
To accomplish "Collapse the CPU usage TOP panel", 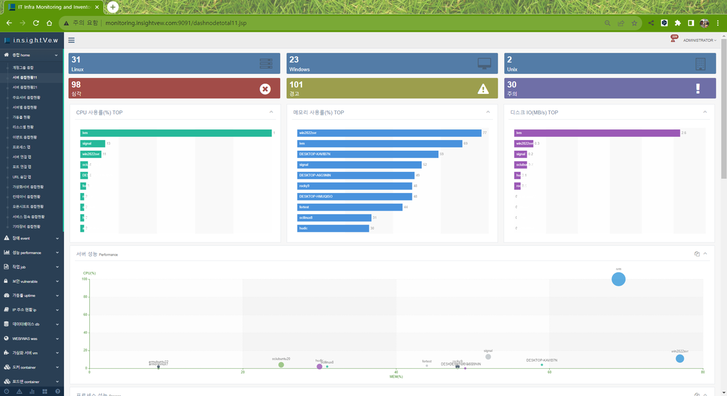I will [271, 112].
